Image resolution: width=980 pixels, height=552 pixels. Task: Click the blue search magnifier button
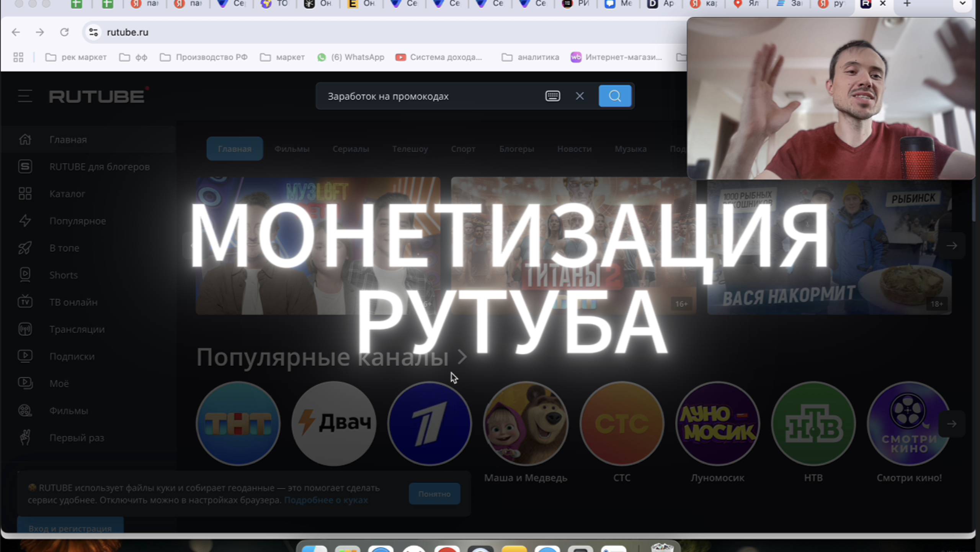pos(614,96)
